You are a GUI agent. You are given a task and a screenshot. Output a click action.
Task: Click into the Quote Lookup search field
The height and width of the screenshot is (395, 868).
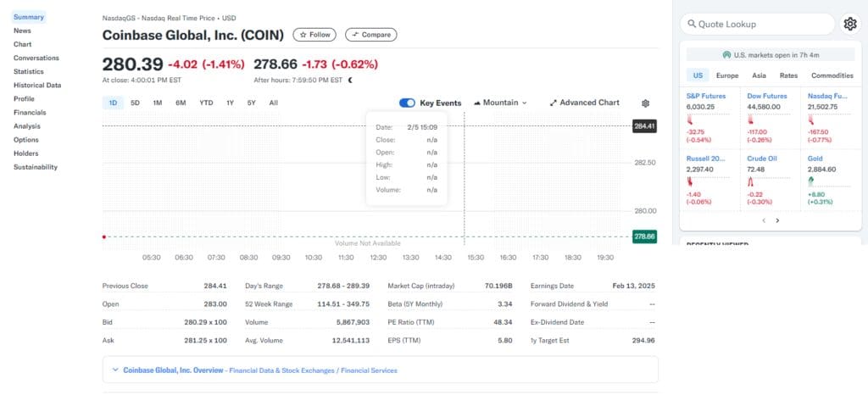click(x=757, y=24)
